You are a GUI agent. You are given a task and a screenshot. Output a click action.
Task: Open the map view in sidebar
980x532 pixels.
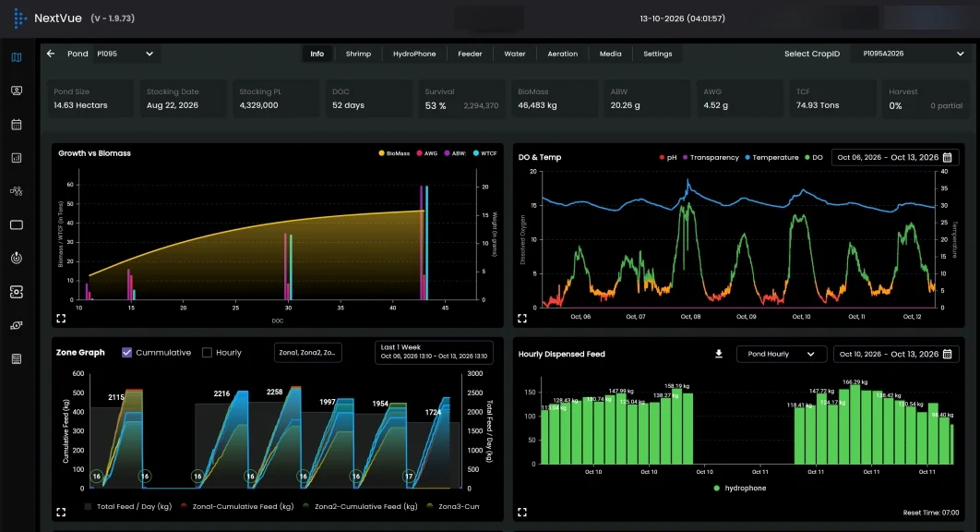coord(17,57)
